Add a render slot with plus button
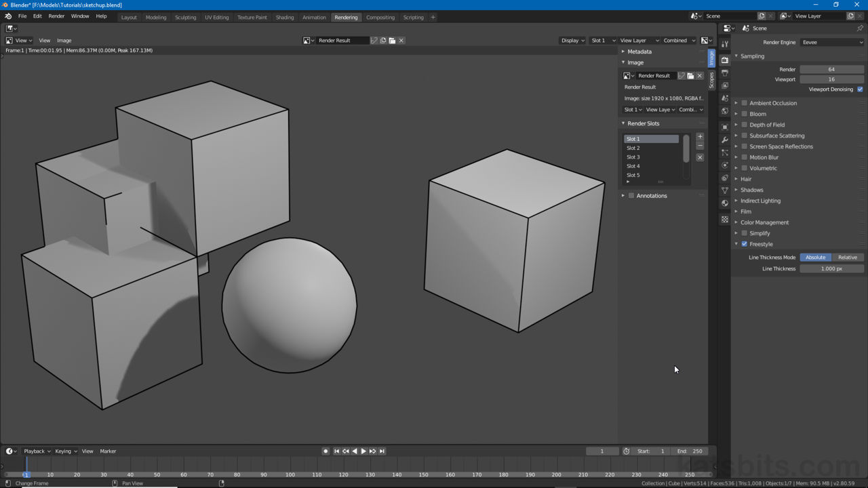The image size is (868, 488). (700, 137)
